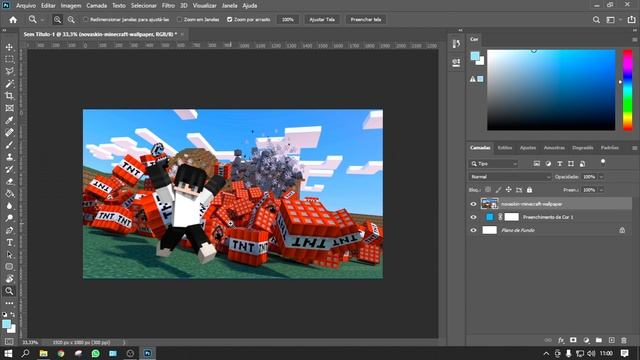
Task: Select the Hand tool
Action: [x=9, y=279]
